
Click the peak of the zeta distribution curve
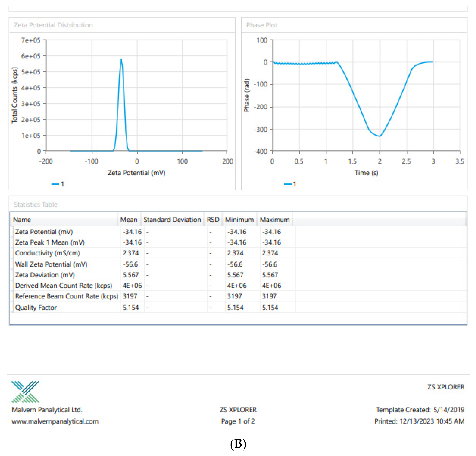(x=121, y=60)
